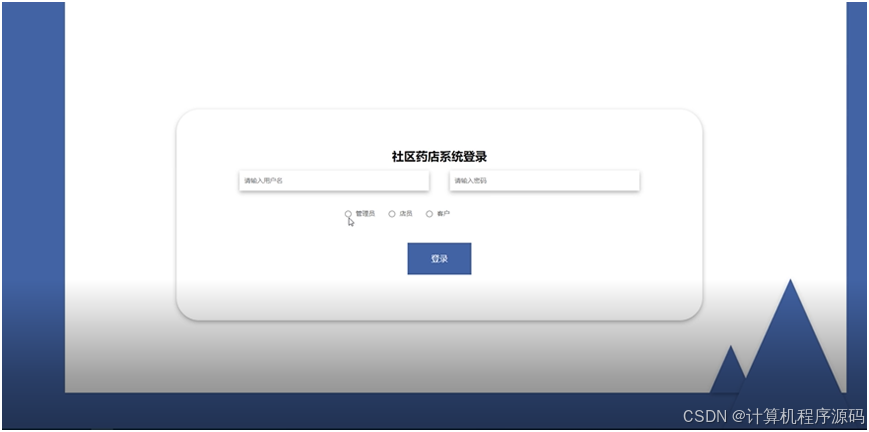Click the blue 登录 button
The width and height of the screenshot is (869, 432).
439,258
